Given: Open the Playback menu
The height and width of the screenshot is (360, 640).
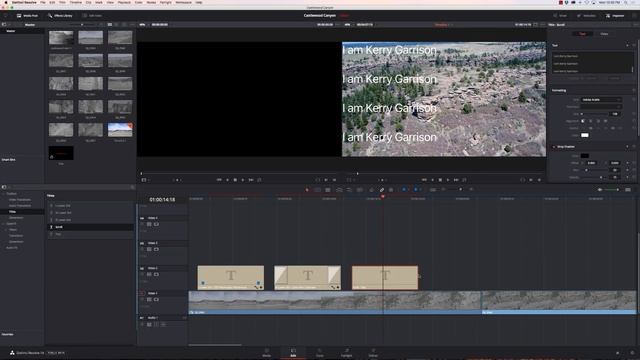Looking at the screenshot, I should (x=124, y=2).
